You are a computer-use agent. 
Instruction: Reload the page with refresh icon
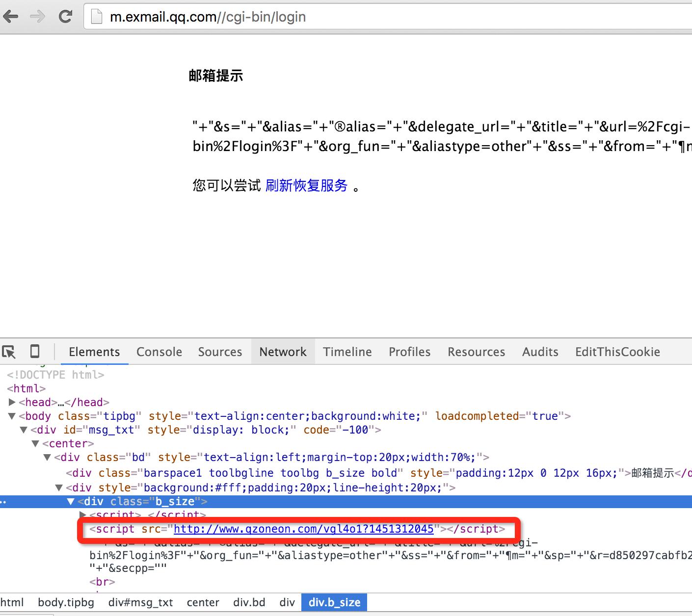click(65, 17)
